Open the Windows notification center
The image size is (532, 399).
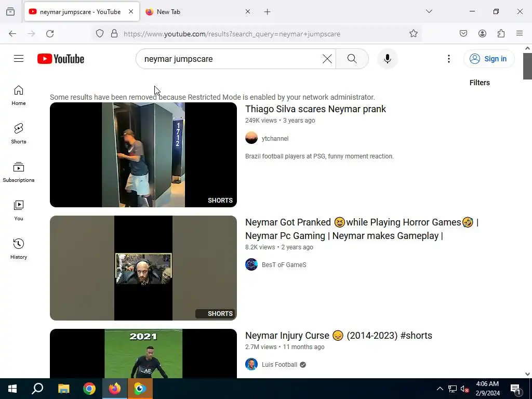click(515, 389)
